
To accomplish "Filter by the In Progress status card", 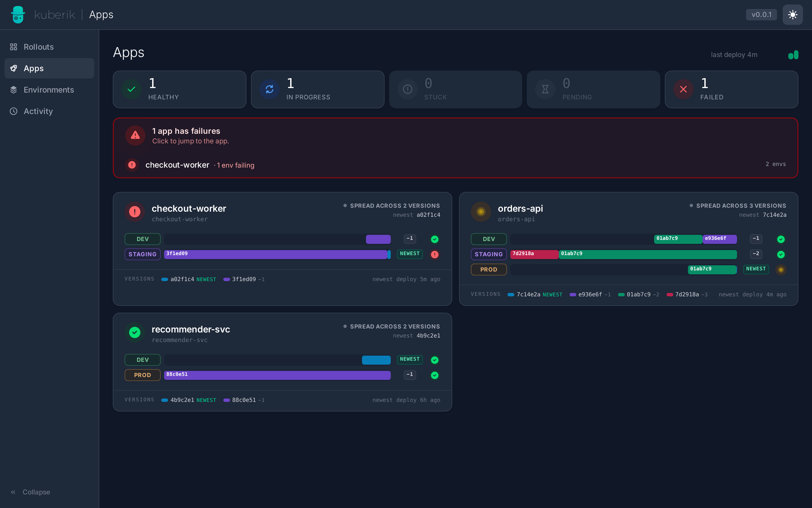I will 317,89.
